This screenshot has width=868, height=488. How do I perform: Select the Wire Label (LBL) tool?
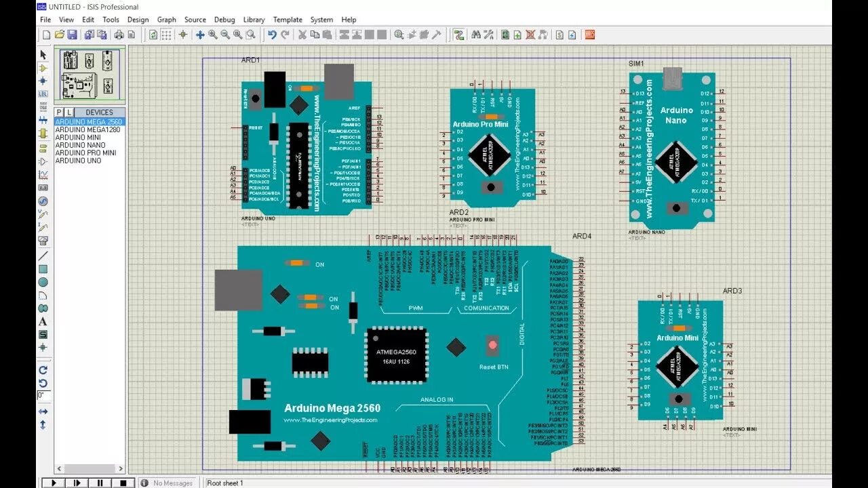[43, 94]
